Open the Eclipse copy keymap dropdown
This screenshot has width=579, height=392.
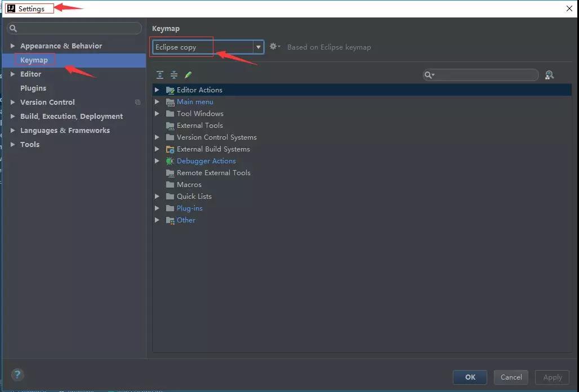258,47
